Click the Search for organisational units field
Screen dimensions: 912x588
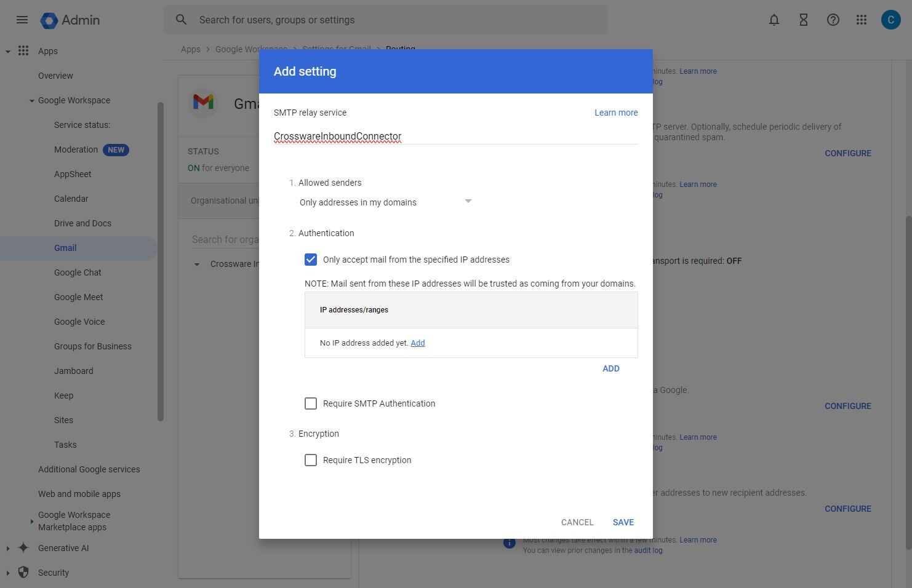point(225,239)
